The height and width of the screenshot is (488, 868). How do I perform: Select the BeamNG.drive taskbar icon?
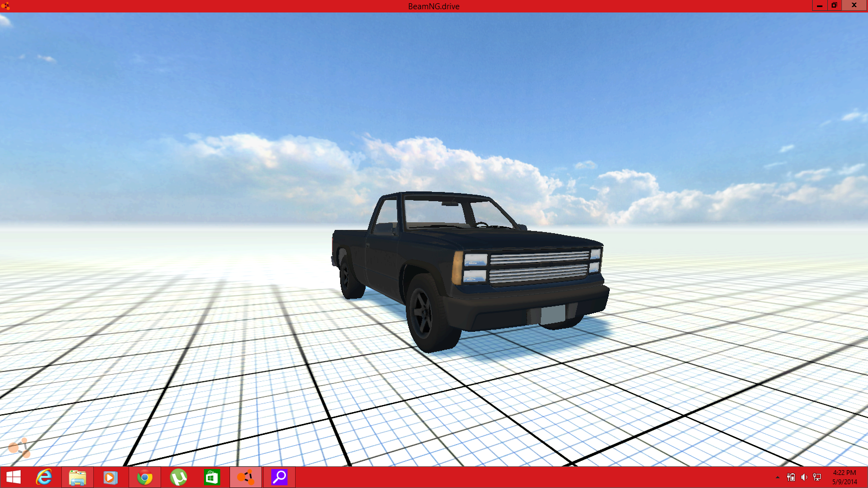[246, 477]
